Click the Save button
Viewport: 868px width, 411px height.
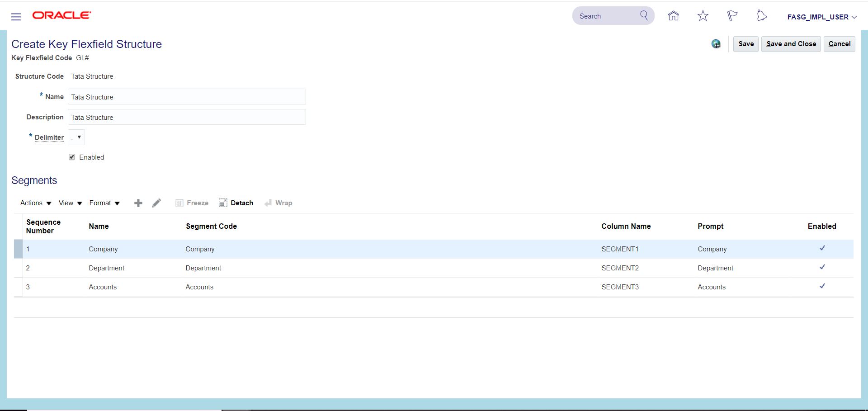point(745,44)
